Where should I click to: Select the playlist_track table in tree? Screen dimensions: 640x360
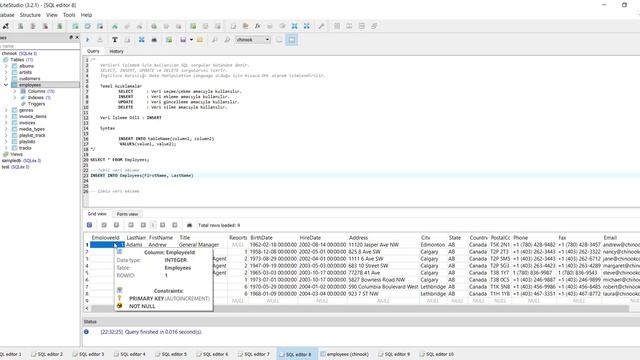(x=32, y=135)
